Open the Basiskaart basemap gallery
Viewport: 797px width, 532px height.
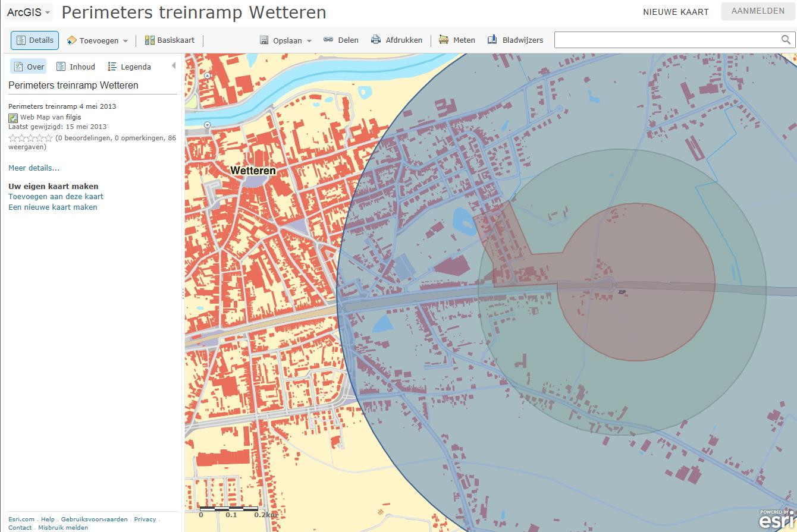click(x=170, y=40)
